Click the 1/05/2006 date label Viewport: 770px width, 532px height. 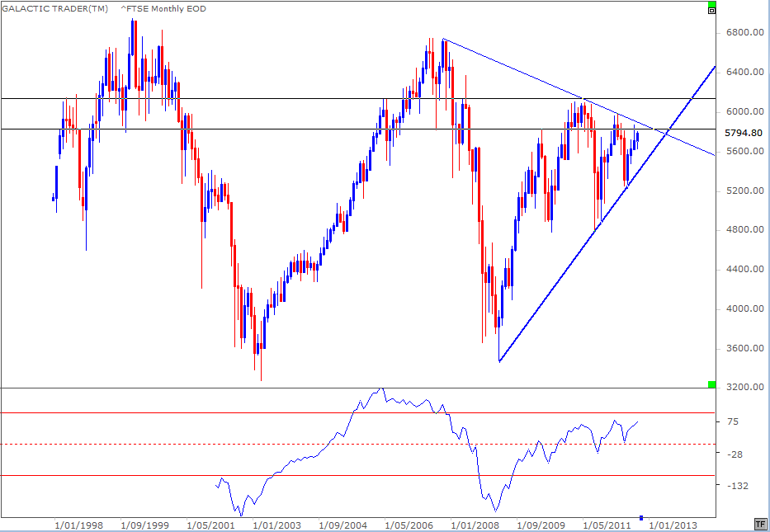coord(409,525)
